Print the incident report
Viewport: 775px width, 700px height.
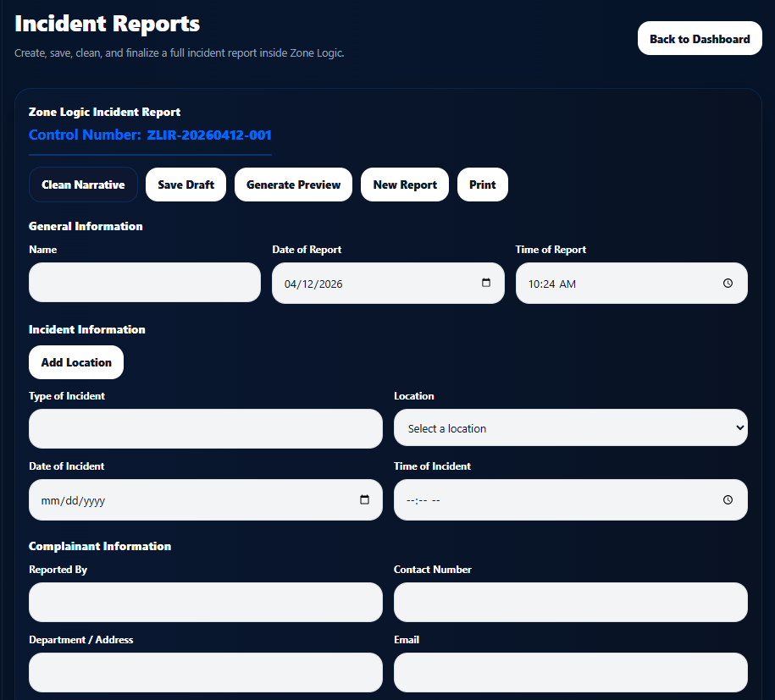click(483, 185)
